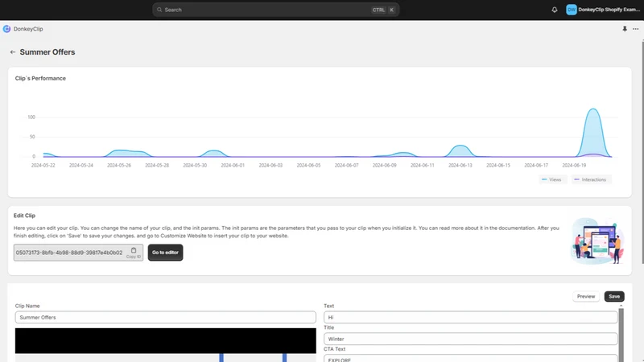Toggle the Views series in chart legend
The width and height of the screenshot is (644, 362).
pos(551,179)
